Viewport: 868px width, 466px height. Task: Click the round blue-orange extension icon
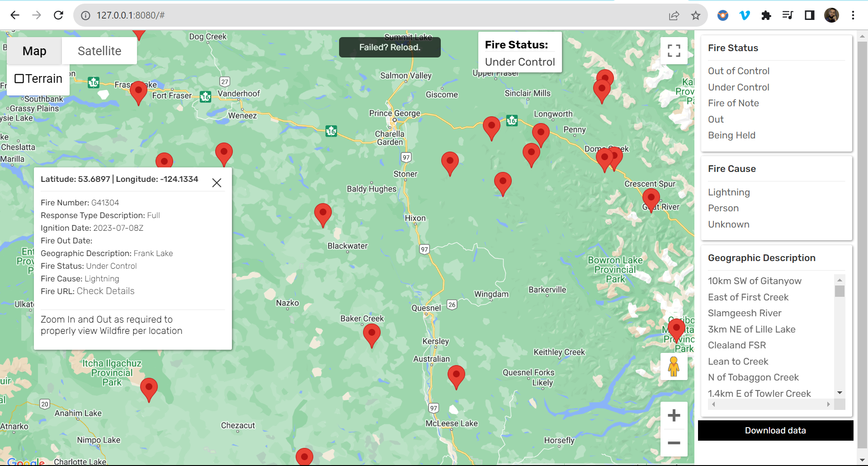723,15
